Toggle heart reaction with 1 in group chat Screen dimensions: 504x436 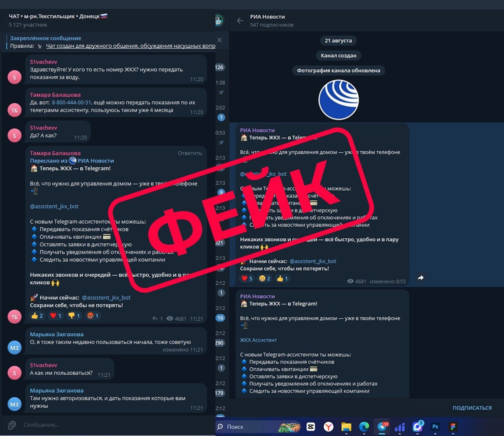click(x=56, y=316)
